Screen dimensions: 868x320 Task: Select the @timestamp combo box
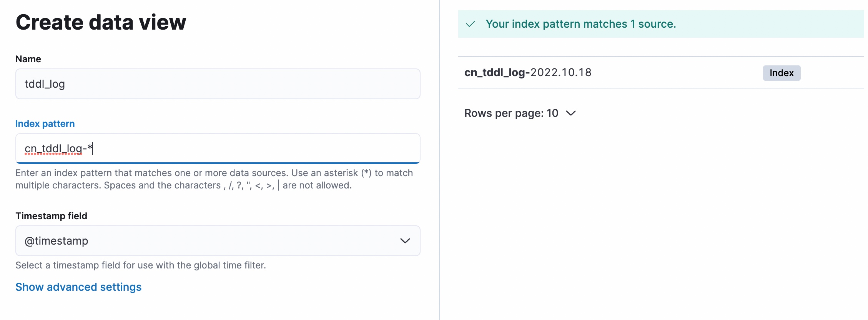(218, 241)
